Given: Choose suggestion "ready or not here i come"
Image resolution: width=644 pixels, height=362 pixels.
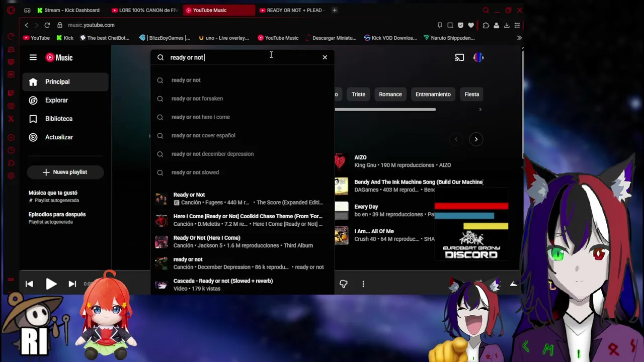Looking at the screenshot, I should click(x=243, y=117).
